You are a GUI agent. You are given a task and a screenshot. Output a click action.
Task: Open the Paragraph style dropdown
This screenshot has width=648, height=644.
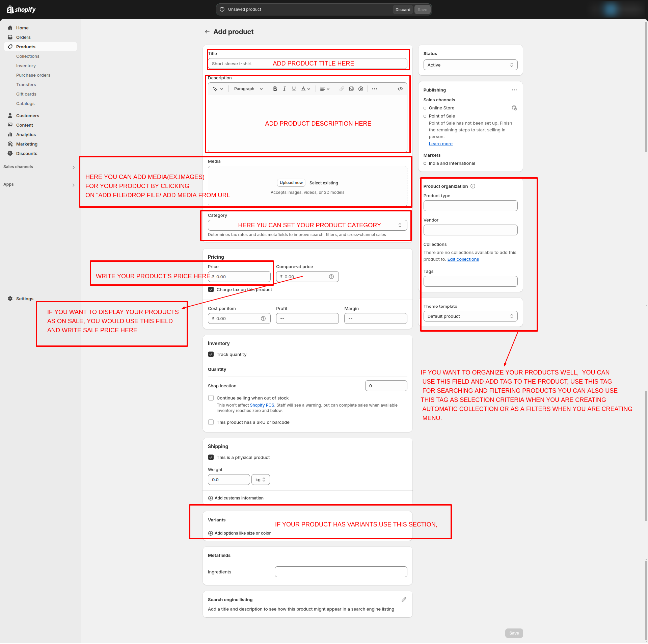(248, 89)
